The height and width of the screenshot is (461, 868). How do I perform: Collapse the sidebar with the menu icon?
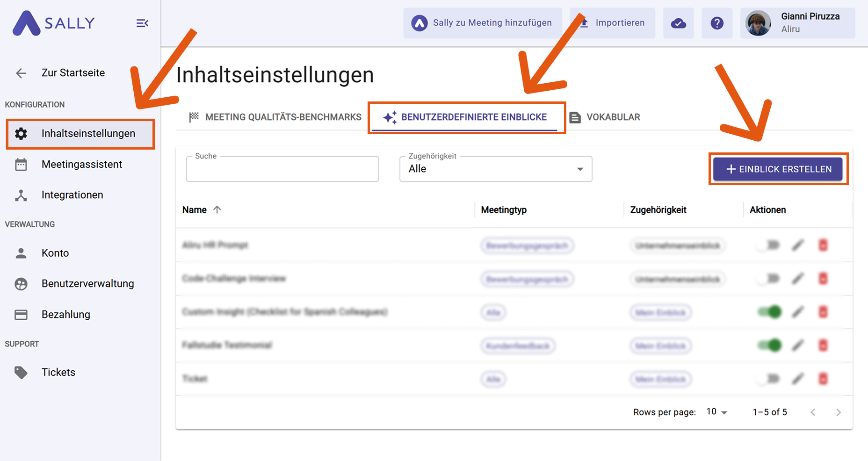click(x=142, y=23)
